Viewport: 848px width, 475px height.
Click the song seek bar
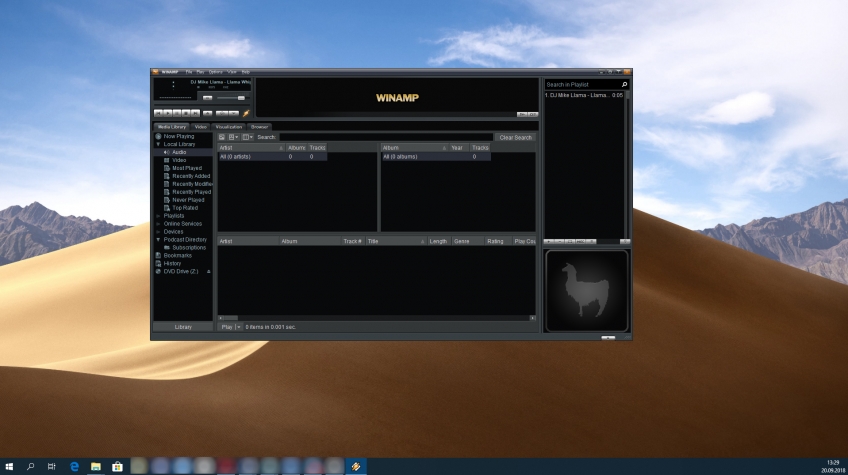point(202,105)
